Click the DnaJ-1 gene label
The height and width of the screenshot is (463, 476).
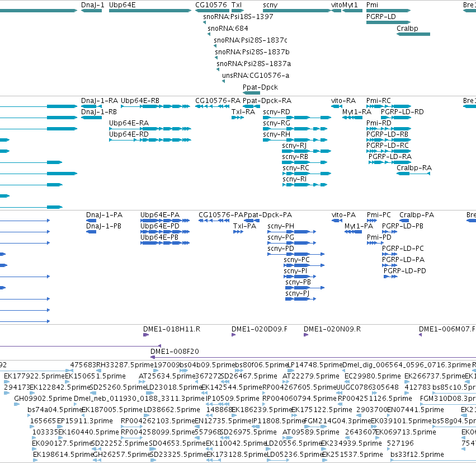point(93,5)
